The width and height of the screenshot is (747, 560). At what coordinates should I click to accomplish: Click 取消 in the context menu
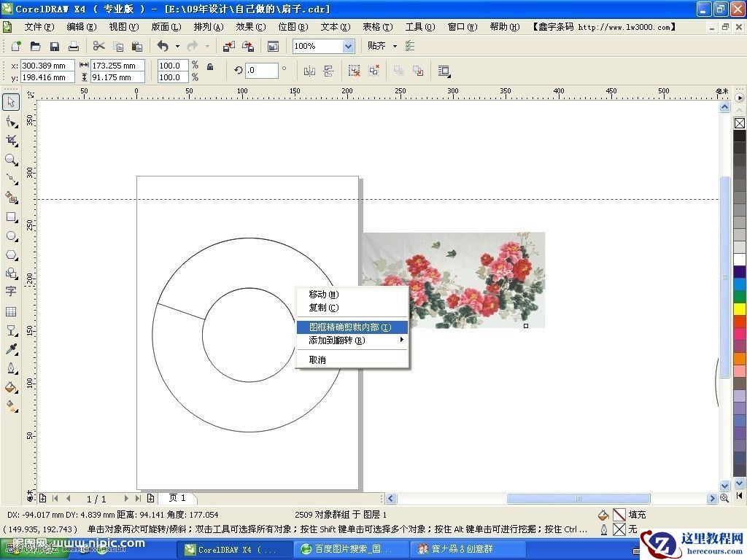pyautogui.click(x=317, y=359)
